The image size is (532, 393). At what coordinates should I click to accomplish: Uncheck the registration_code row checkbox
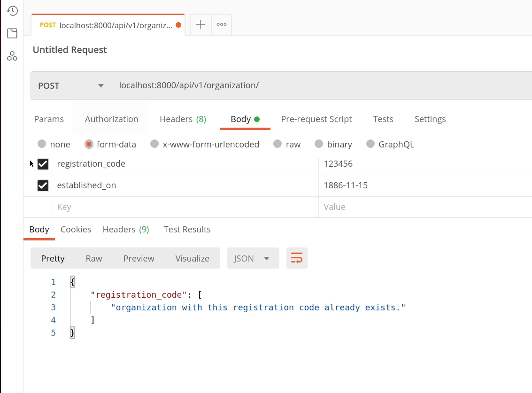point(43,164)
